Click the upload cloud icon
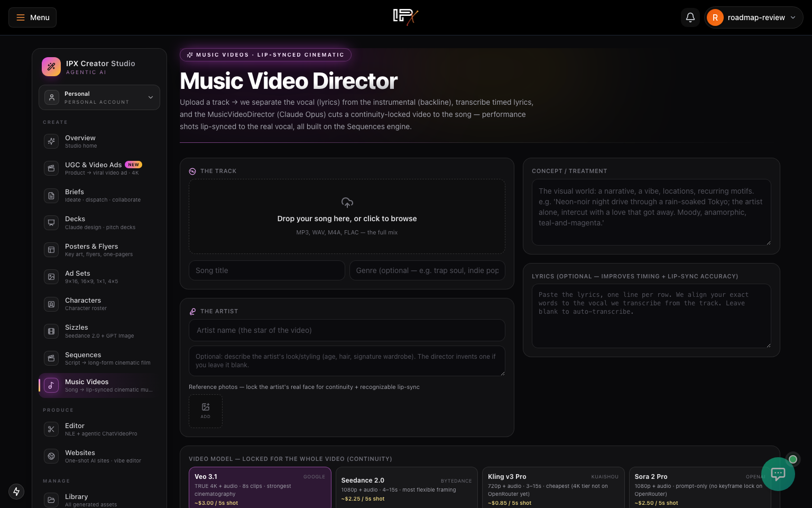 coord(347,202)
